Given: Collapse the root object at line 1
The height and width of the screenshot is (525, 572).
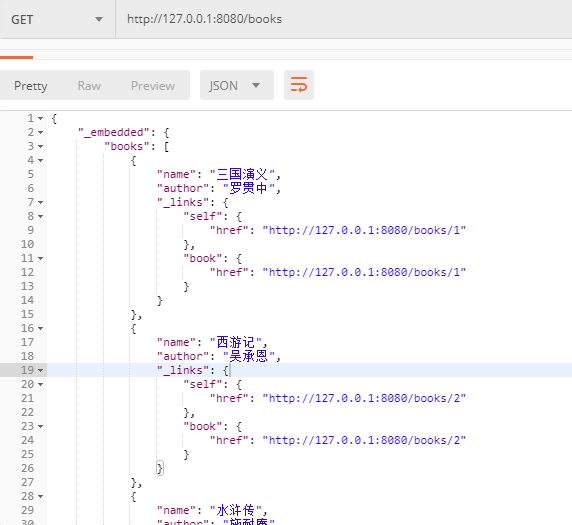Looking at the screenshot, I should pos(40,119).
